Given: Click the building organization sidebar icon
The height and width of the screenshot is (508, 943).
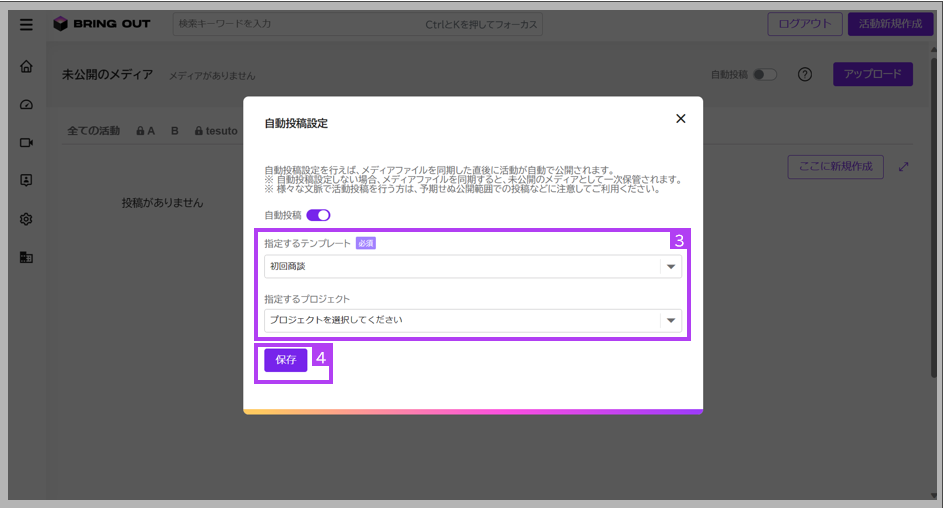Looking at the screenshot, I should (26, 258).
